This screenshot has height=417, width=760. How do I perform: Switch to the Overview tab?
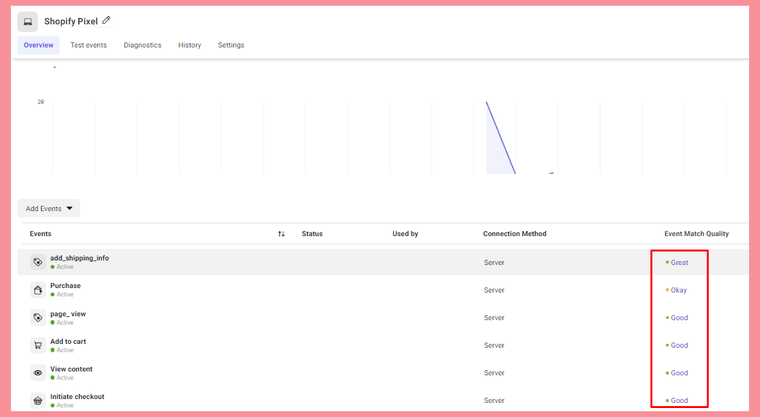(38, 45)
